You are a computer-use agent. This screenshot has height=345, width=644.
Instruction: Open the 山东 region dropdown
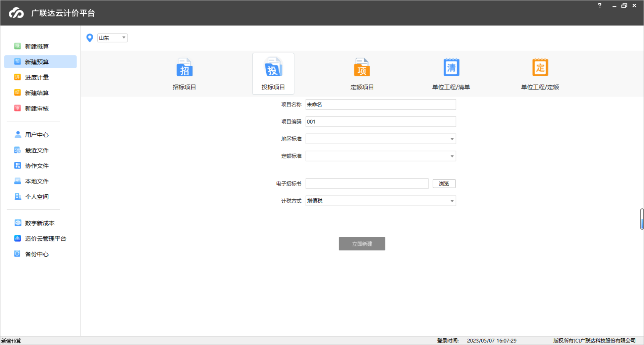click(x=112, y=38)
